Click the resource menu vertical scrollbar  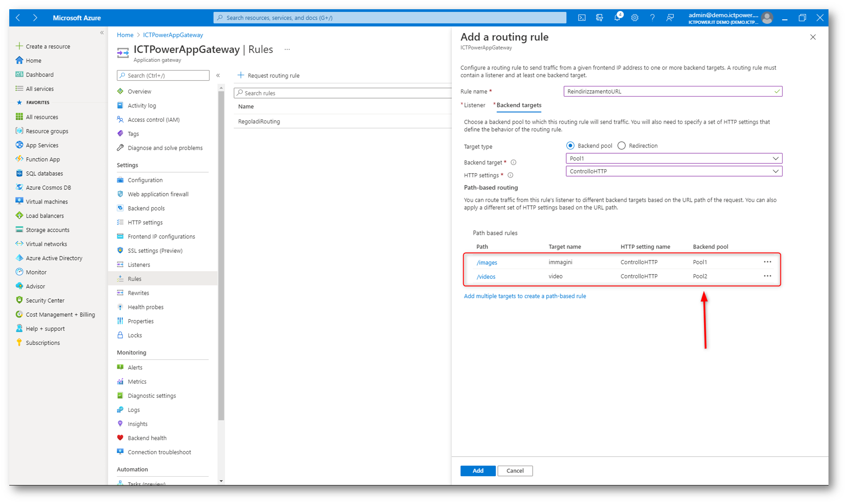221,256
